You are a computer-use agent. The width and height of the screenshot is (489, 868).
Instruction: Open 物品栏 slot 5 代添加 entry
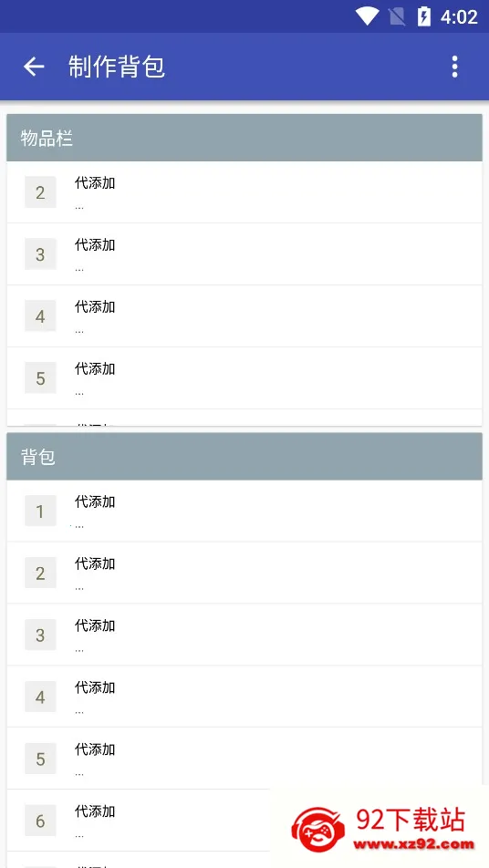[244, 378]
